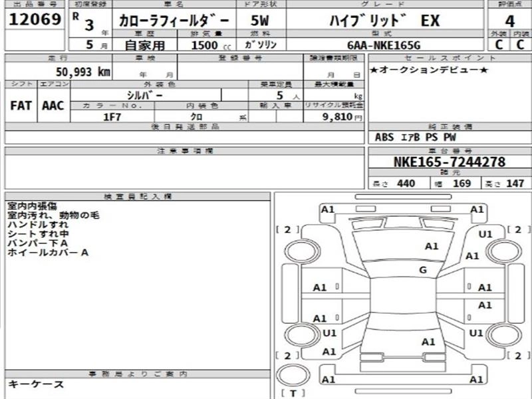Viewport: 532px width, 399px height.
Task: Select the model code 6AA-NKE165G
Action: pos(384,45)
